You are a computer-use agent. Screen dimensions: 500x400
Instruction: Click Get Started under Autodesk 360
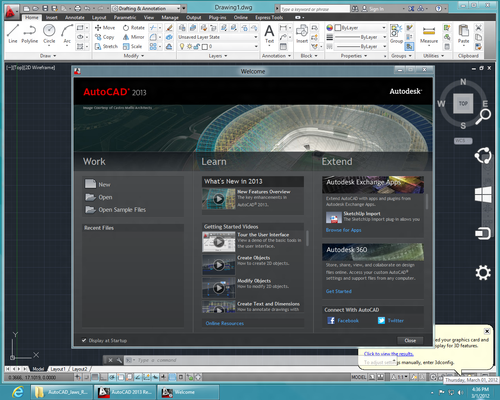tap(339, 291)
